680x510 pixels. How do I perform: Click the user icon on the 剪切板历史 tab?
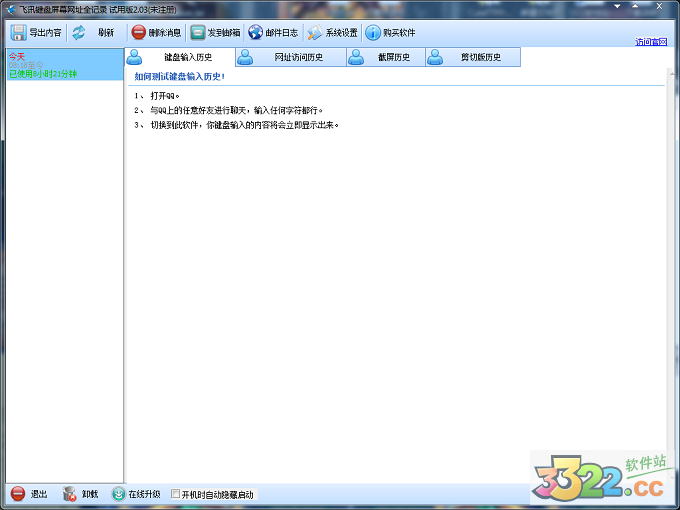point(435,57)
